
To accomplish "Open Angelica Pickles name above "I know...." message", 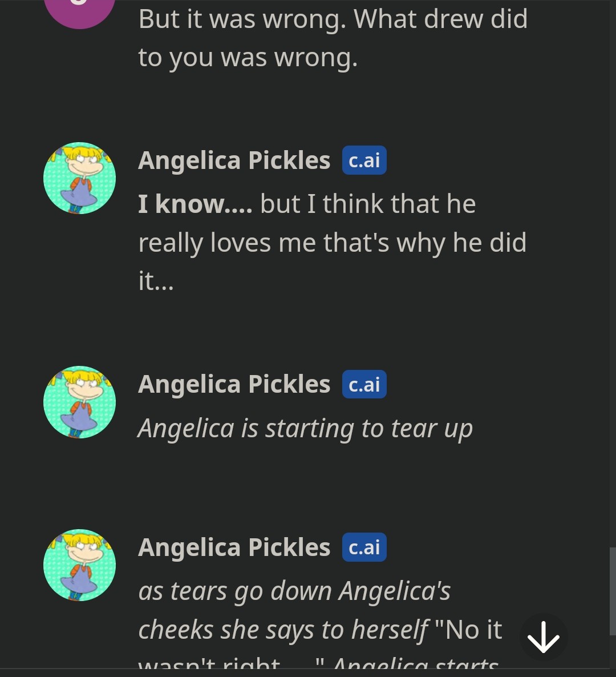I will click(234, 160).
